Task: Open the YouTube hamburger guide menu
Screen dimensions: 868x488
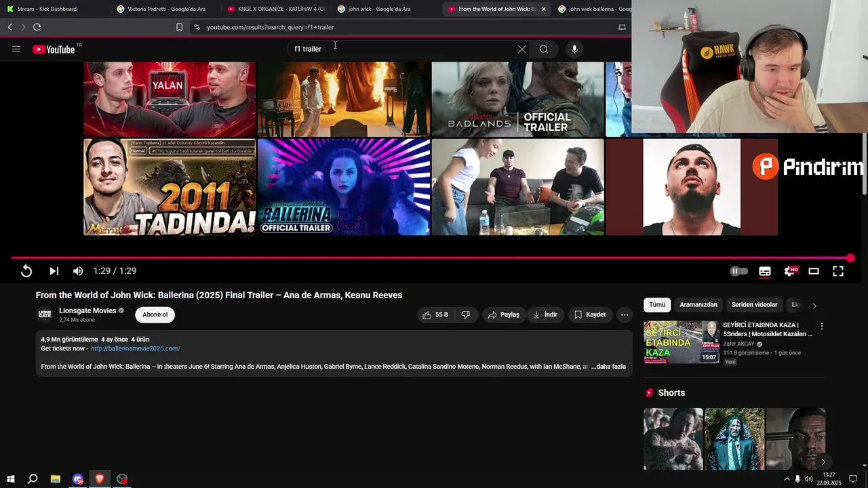Action: 16,49
